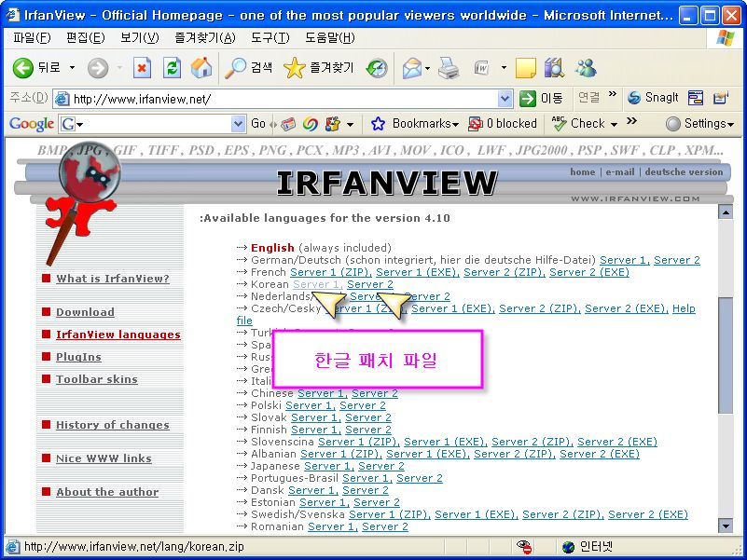Click the SnagIt notepad capture icon
Image resolution: width=747 pixels, height=560 pixels.
[x=720, y=98]
